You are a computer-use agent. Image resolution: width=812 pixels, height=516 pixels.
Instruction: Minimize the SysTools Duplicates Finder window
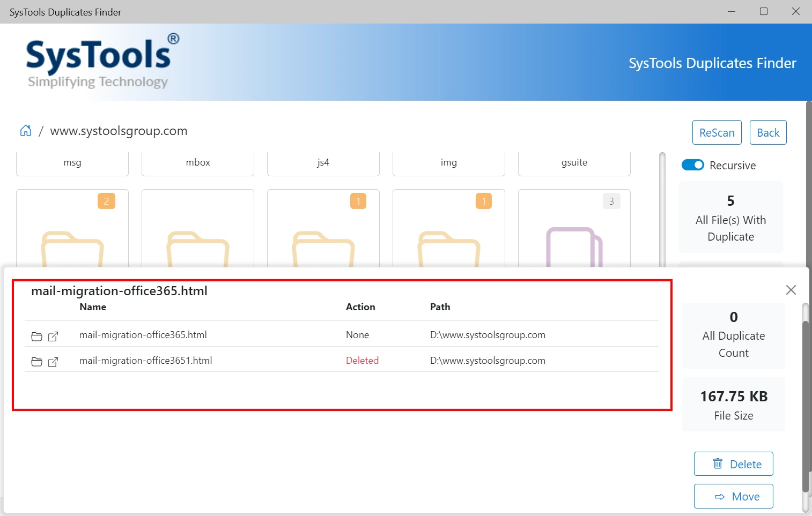pyautogui.click(x=732, y=11)
